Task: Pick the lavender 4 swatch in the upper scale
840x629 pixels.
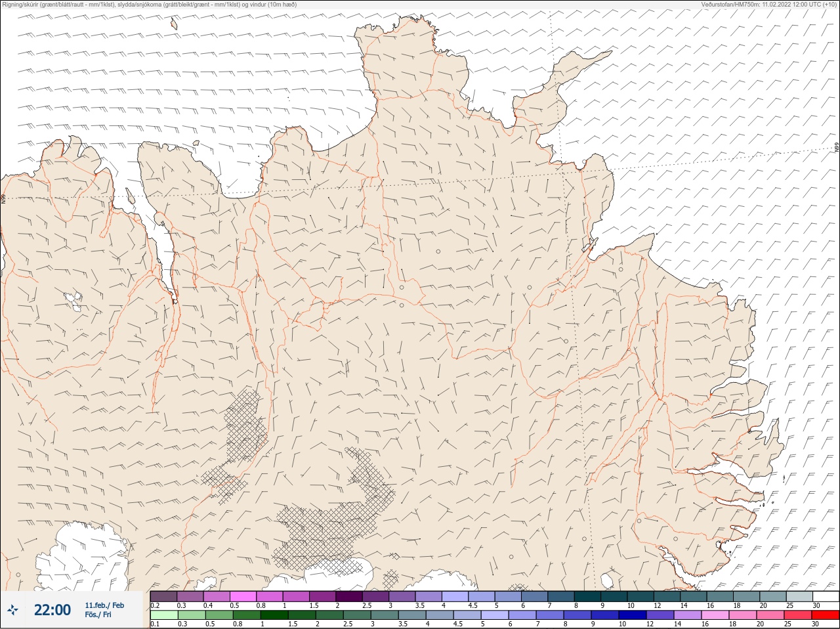Action: tap(455, 596)
